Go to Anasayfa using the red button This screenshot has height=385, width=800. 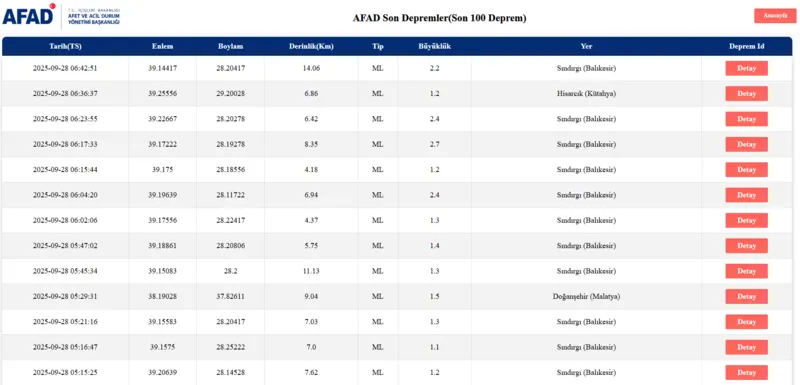pyautogui.click(x=775, y=15)
